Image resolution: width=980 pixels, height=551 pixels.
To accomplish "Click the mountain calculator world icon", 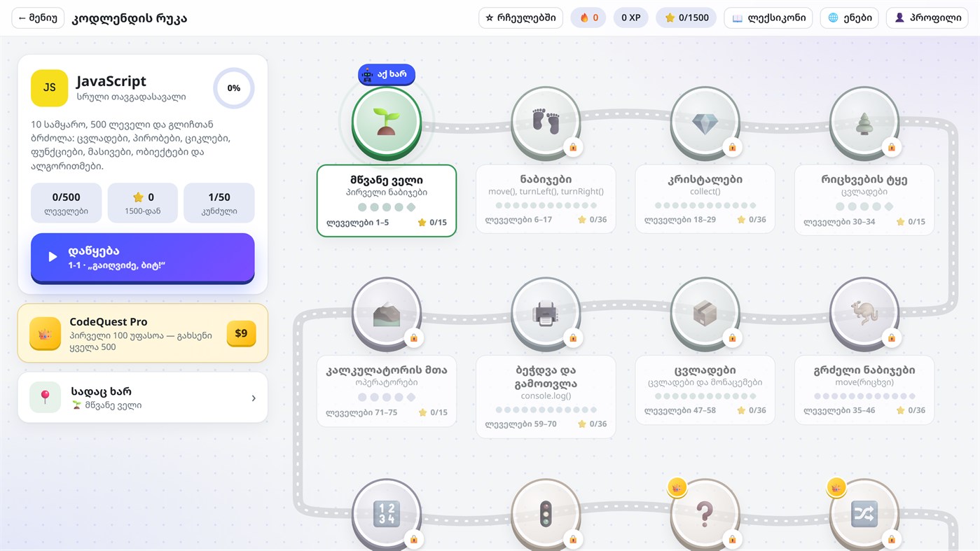I will (387, 312).
